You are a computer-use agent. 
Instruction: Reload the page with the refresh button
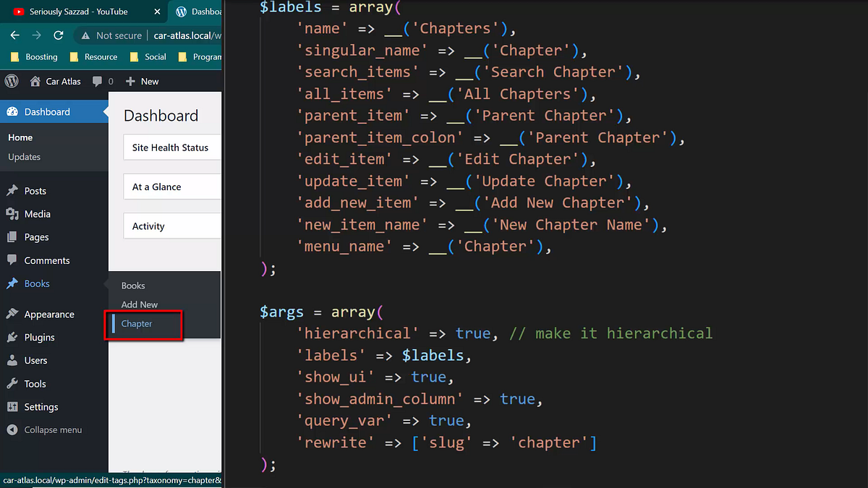pyautogui.click(x=59, y=35)
